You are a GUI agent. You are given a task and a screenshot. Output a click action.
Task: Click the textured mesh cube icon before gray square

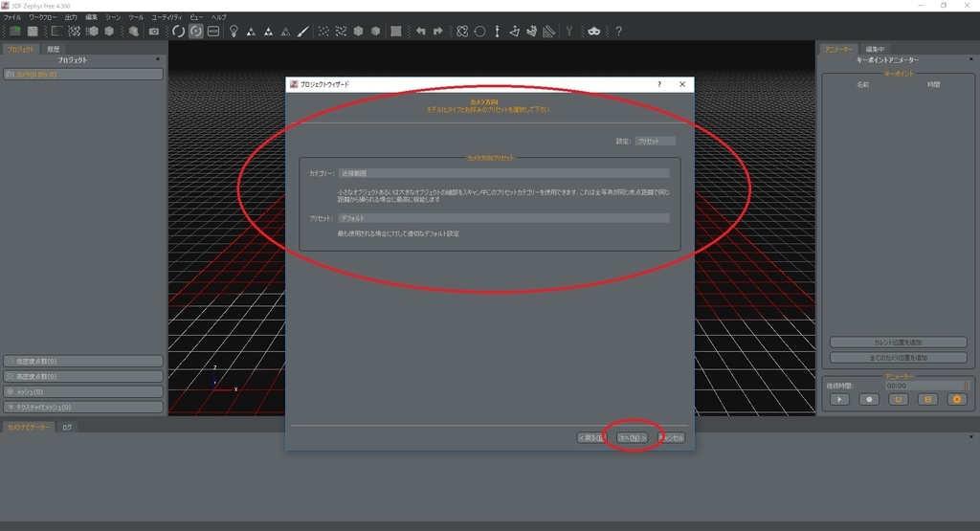pos(375,32)
